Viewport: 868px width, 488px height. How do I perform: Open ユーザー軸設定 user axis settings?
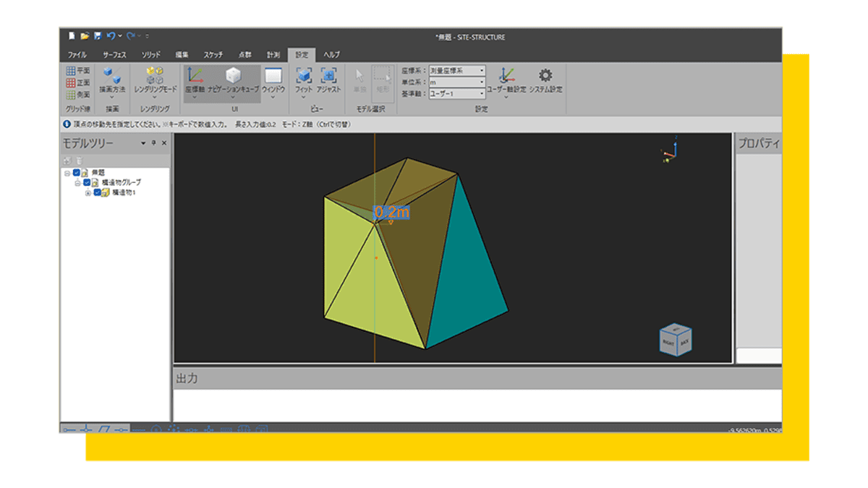click(506, 77)
